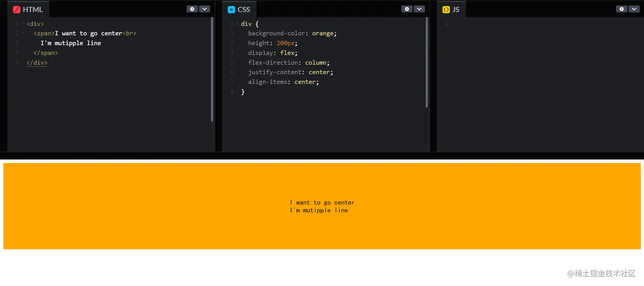This screenshot has width=644, height=286.
Task: Open HTML editor settings gear
Action: pos(192,9)
